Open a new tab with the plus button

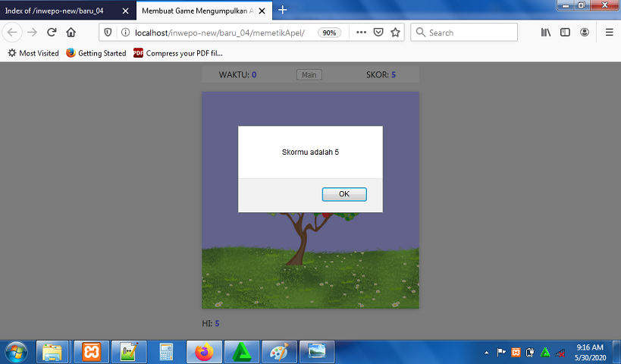click(282, 10)
